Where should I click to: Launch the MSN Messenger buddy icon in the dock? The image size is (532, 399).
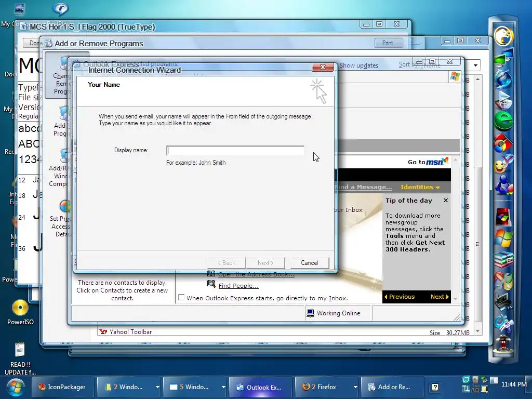tap(503, 185)
